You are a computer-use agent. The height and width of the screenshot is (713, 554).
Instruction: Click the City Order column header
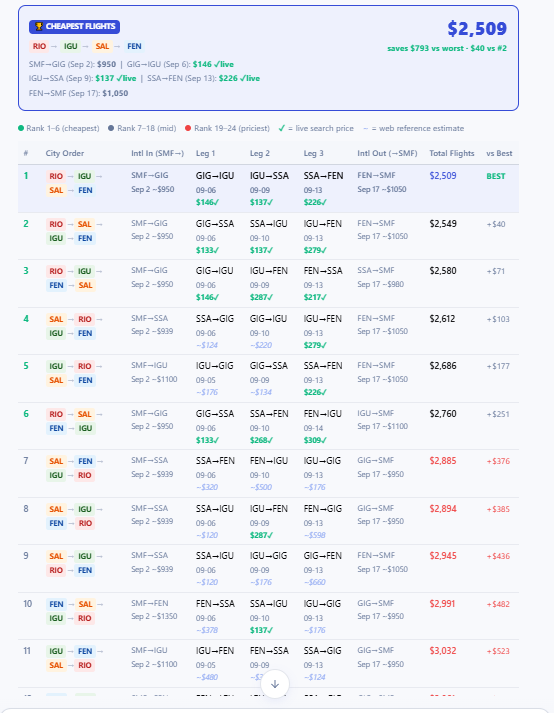[65, 153]
